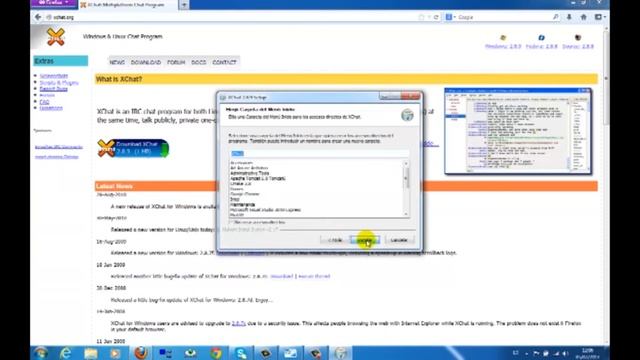Open the search engine dropdown
Viewport: 640px width, 360px height.
(451, 17)
